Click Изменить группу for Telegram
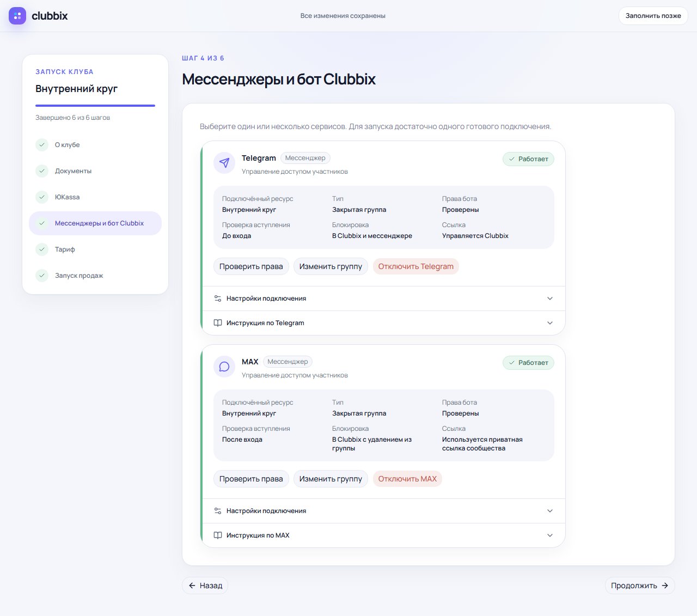 [x=331, y=266]
